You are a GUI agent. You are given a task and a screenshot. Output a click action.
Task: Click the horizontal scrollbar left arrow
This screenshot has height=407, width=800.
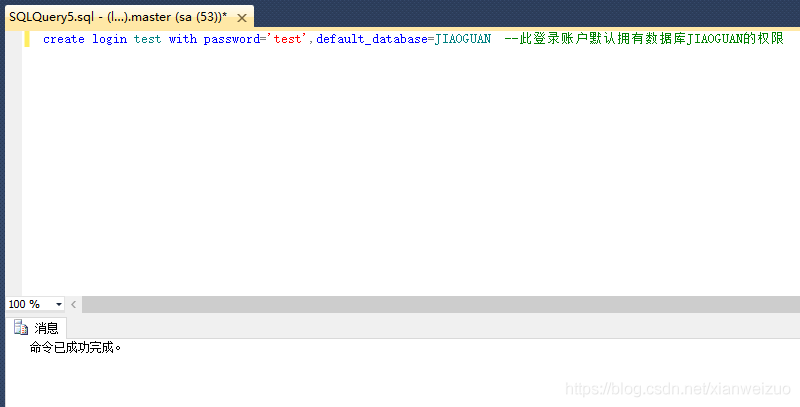click(x=73, y=304)
